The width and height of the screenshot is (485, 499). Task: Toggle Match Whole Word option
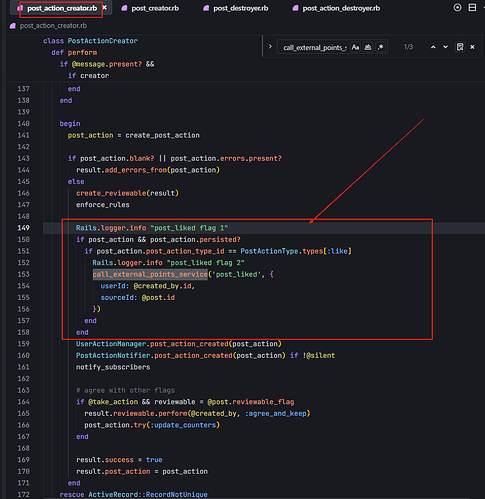point(368,47)
